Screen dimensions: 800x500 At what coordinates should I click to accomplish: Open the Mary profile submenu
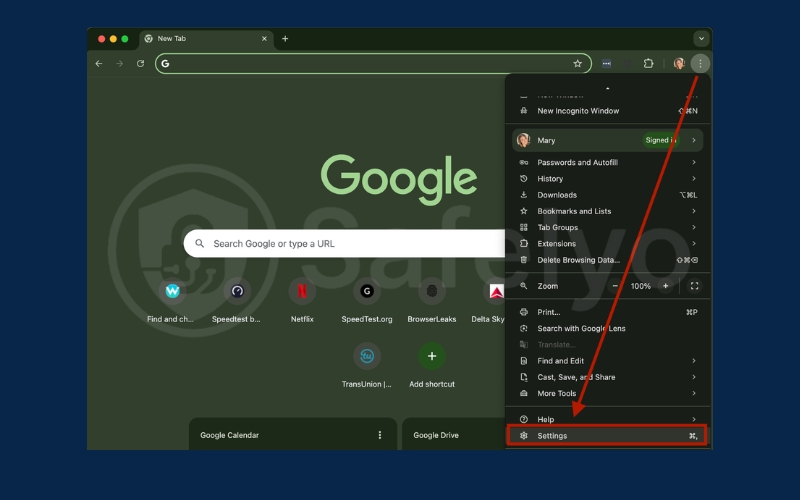tap(607, 140)
